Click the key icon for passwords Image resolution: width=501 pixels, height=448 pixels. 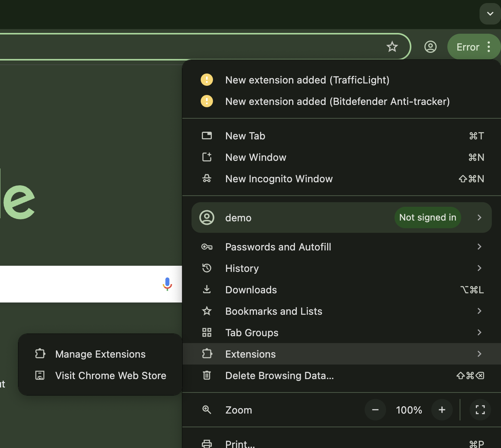click(207, 247)
